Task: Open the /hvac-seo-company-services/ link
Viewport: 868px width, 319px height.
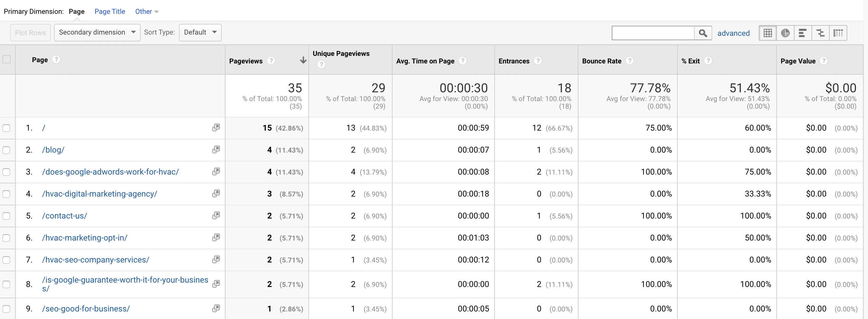Action: pos(95,260)
